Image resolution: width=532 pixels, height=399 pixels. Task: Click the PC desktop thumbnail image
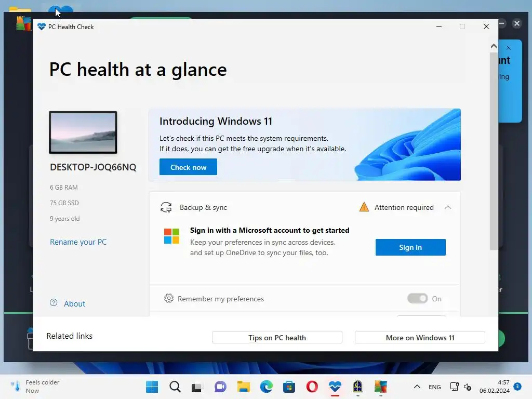(83, 132)
